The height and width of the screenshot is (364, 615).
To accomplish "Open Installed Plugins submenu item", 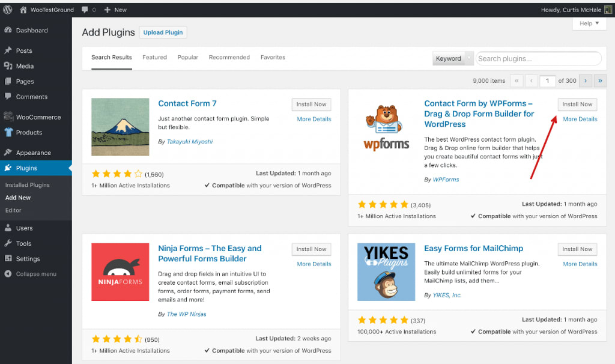I will (x=28, y=185).
